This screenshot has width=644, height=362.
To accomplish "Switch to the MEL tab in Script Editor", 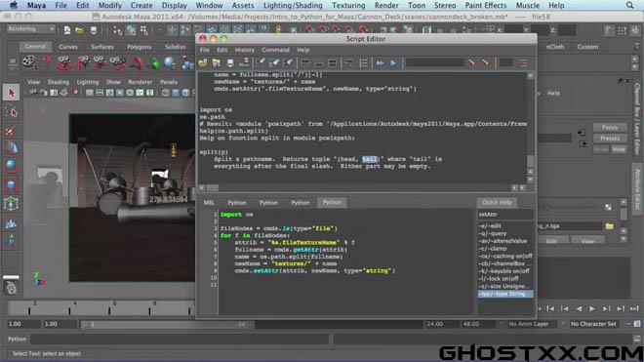I will coord(209,203).
